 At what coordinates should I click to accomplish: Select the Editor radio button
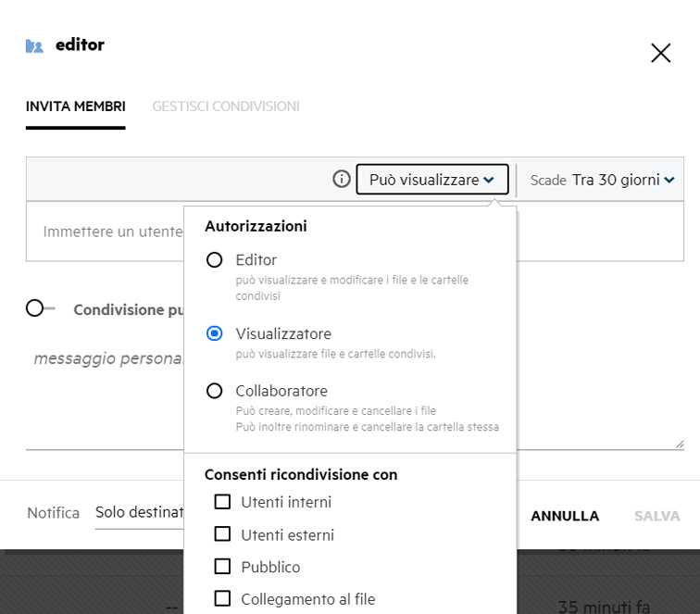[215, 260]
